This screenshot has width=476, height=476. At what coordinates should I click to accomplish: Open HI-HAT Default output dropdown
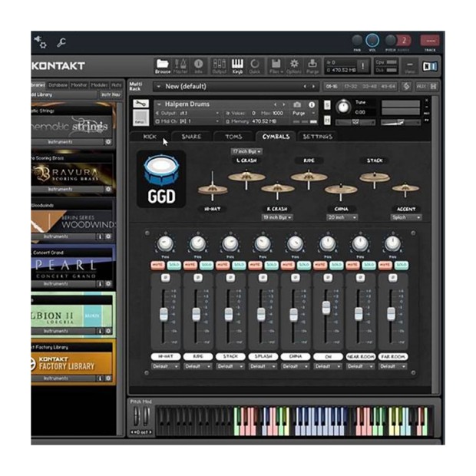[x=165, y=366]
